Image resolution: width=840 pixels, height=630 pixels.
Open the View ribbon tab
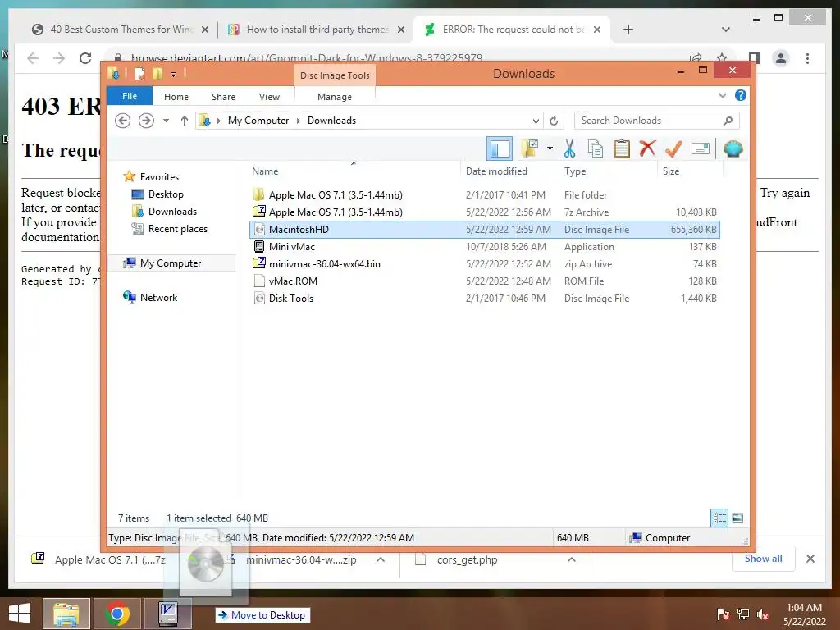(269, 97)
